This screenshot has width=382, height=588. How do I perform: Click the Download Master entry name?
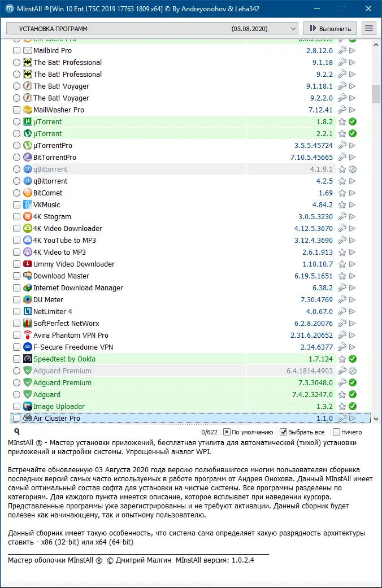pyautogui.click(x=61, y=276)
